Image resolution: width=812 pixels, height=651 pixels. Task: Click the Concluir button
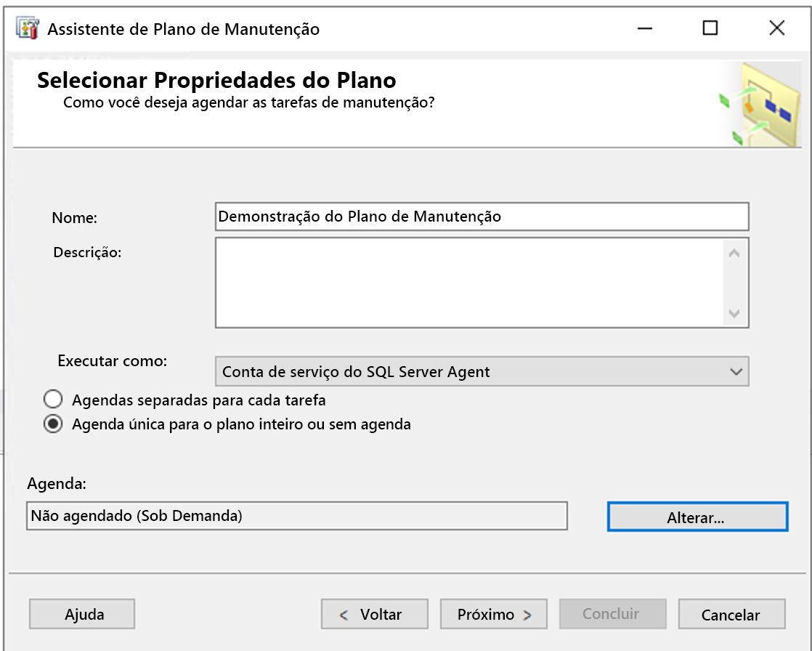[612, 613]
